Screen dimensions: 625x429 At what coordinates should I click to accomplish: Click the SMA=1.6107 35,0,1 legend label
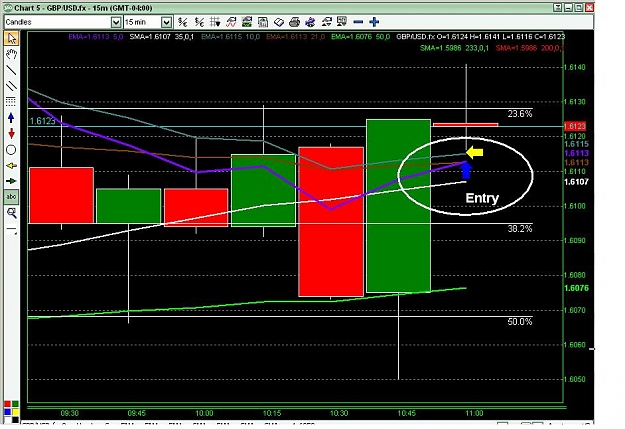(x=161, y=37)
